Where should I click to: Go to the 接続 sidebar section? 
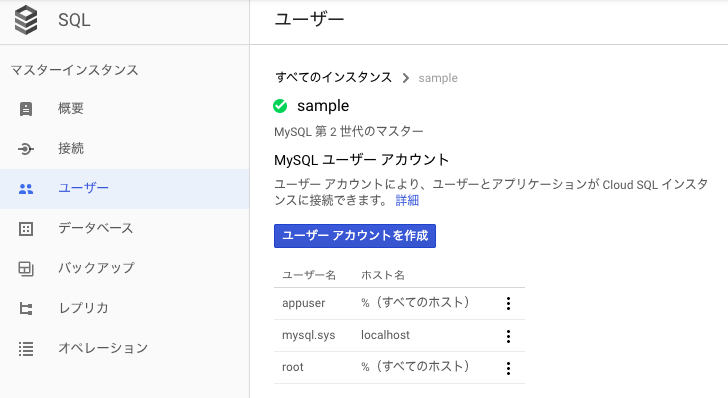click(124, 149)
